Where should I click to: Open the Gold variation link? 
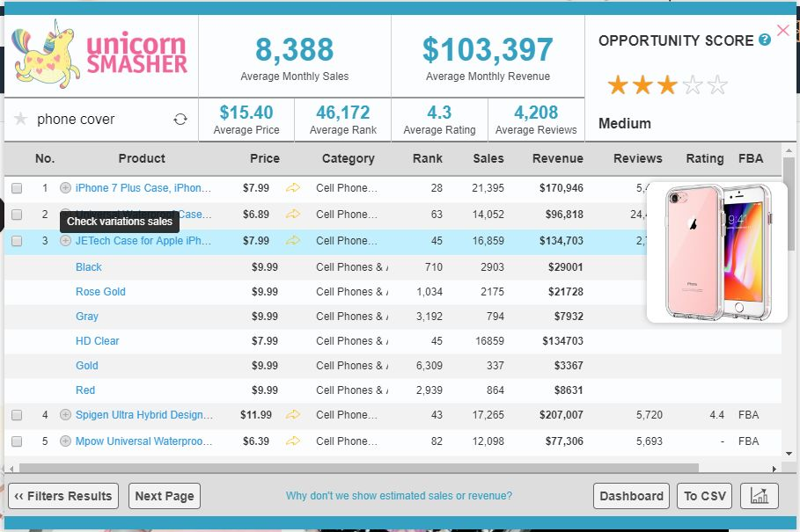87,366
